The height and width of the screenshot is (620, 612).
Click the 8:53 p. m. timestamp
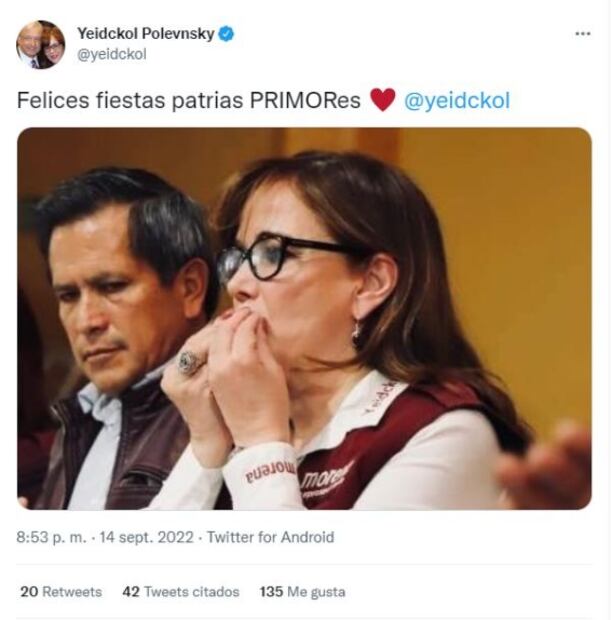coord(51,537)
